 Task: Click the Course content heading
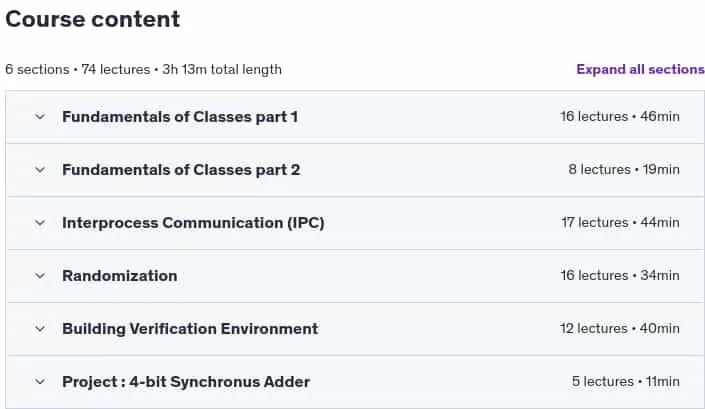pyautogui.click(x=93, y=19)
